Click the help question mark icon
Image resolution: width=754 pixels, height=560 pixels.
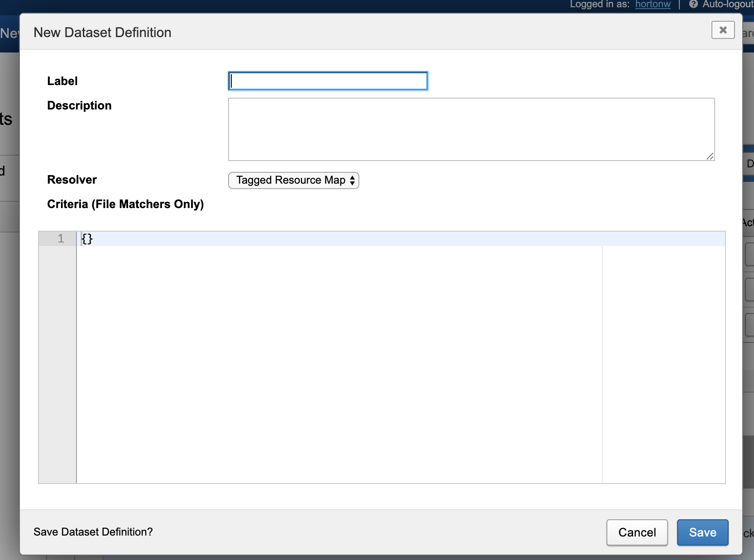(x=693, y=5)
